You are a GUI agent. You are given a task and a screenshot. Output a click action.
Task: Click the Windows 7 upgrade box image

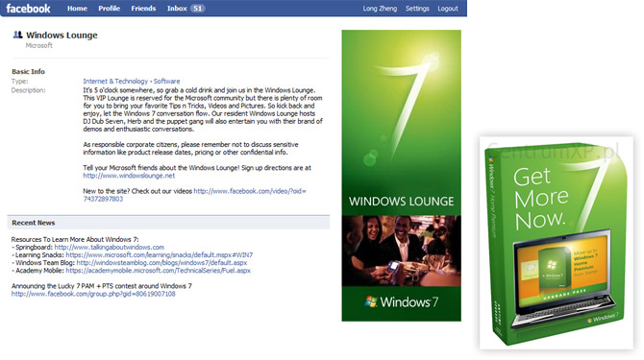[x=557, y=243]
